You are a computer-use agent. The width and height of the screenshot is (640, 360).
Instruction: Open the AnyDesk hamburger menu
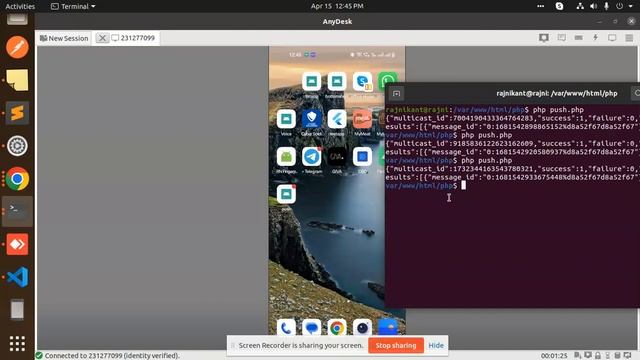[629, 38]
